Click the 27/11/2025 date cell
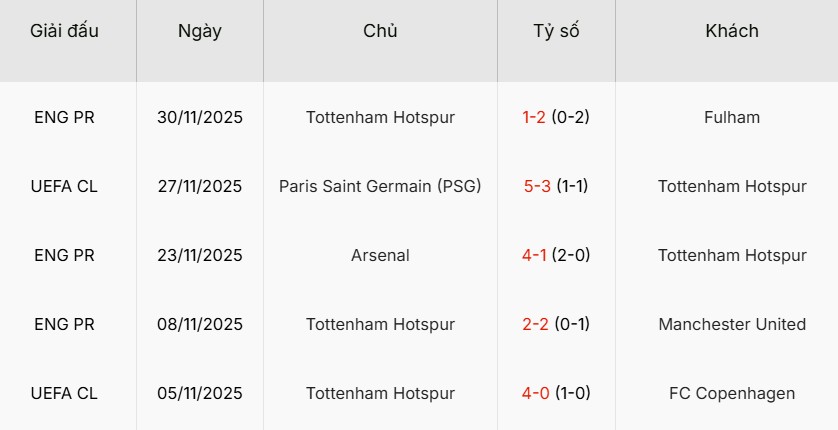838x430 pixels. pos(200,186)
